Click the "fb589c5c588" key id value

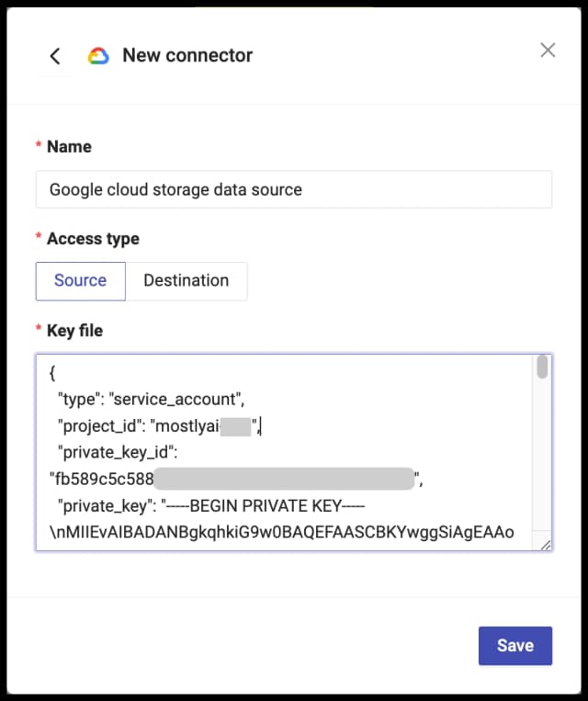pos(101,479)
